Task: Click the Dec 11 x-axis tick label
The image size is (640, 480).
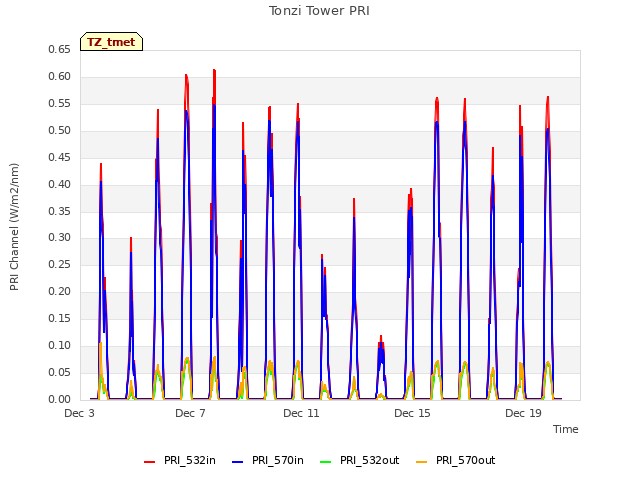Action: 301,413
